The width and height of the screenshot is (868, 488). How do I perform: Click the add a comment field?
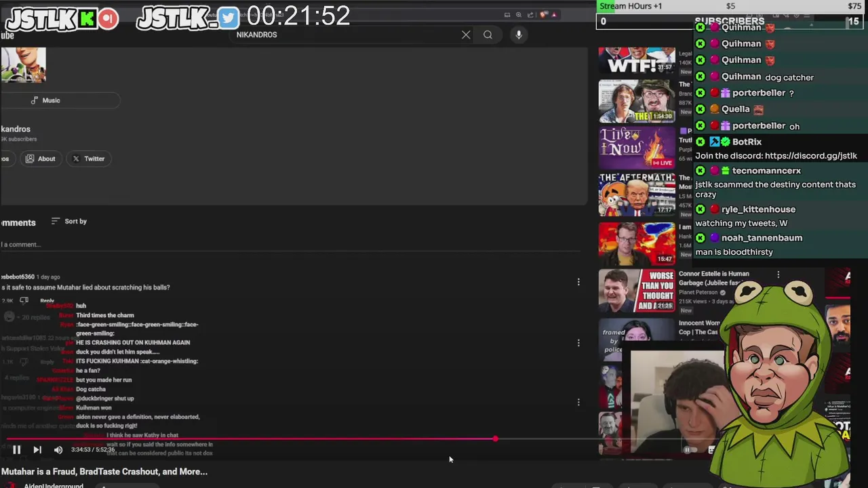pos(290,245)
